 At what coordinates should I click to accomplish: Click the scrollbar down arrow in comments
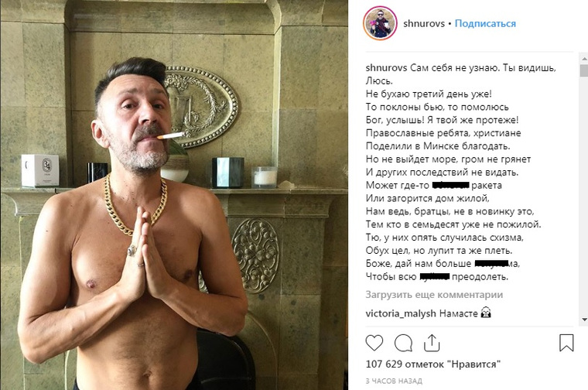[584, 320]
